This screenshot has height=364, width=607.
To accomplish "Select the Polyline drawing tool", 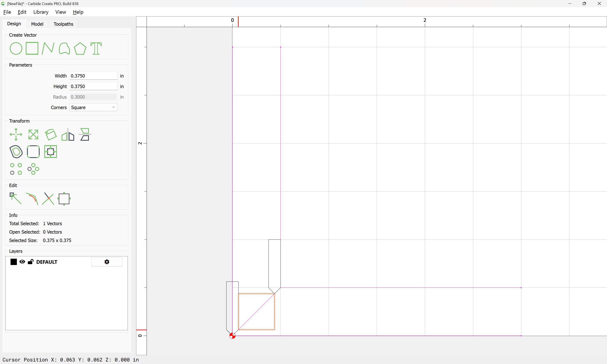I will tap(48, 48).
